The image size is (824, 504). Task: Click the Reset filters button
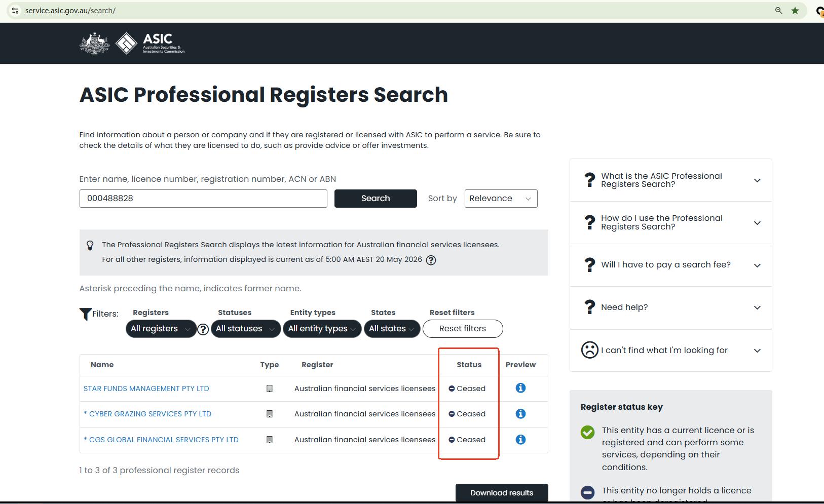463,329
